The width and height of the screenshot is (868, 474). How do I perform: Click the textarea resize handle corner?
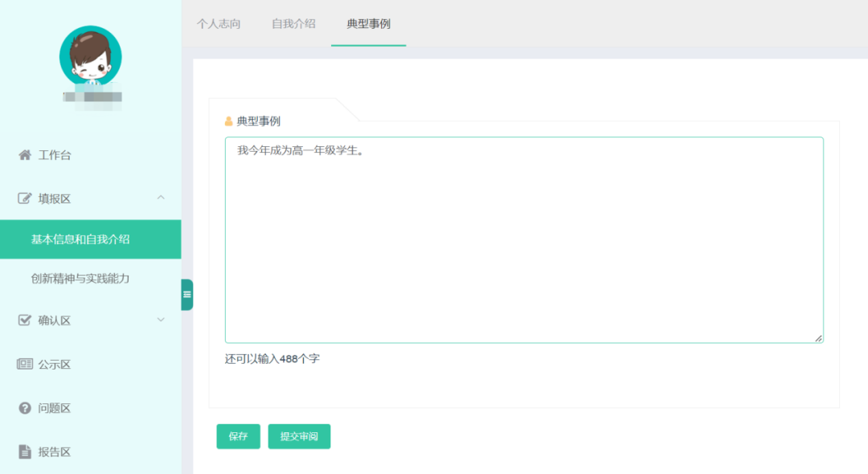click(x=818, y=338)
